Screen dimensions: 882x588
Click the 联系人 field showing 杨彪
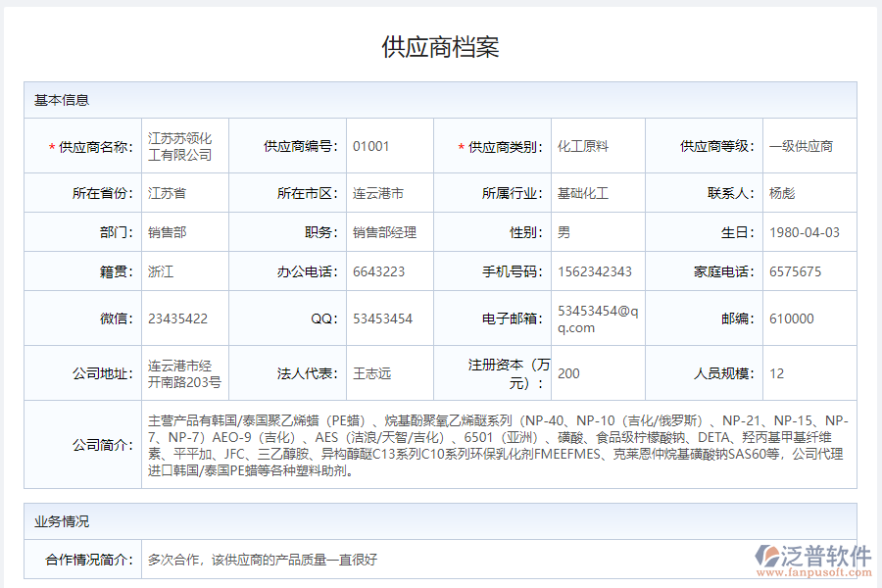pos(808,193)
